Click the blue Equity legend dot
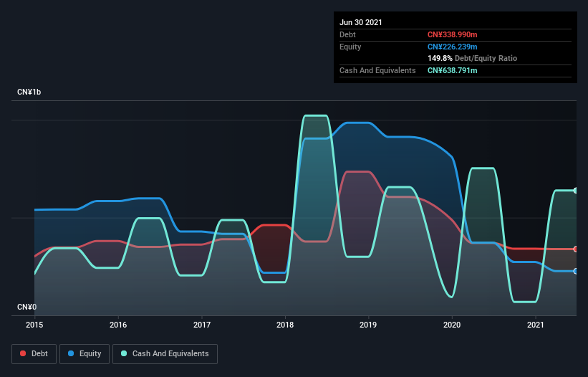 tap(71, 353)
